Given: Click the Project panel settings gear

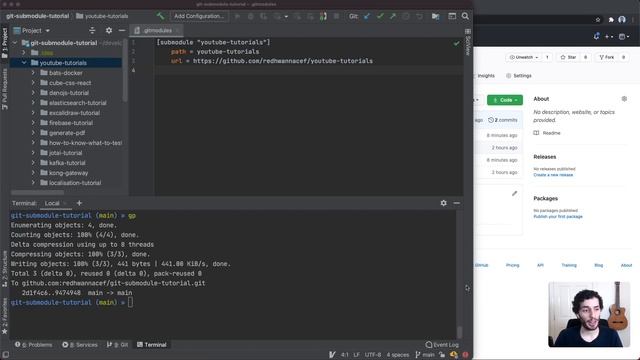Looking at the screenshot, I should click(x=109, y=30).
